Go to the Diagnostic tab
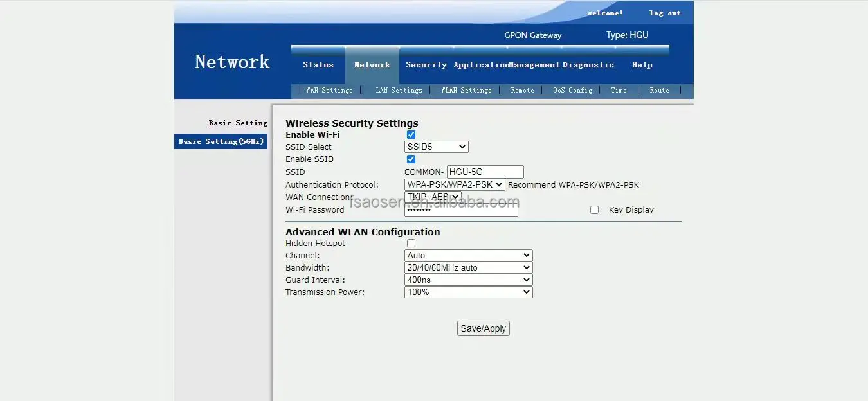868x401 pixels. [x=588, y=65]
